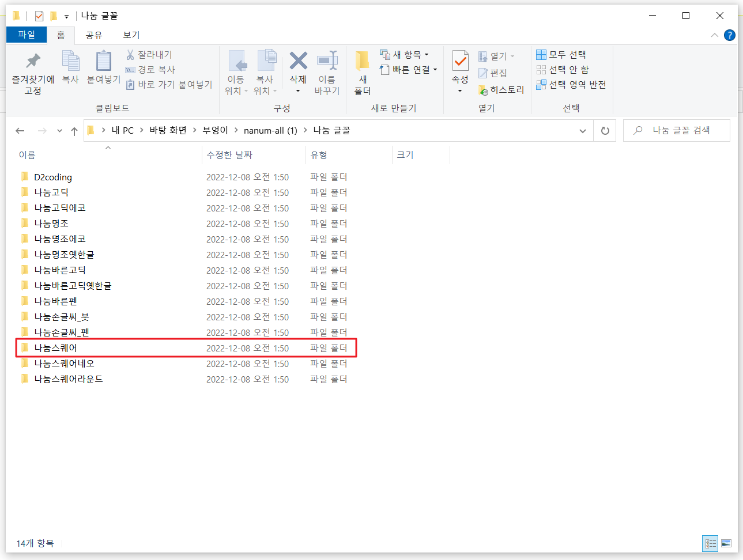743x560 pixels.
Task: Choose 바로 가기 붙여넣기 (Paste shortcut)
Action: [169, 85]
